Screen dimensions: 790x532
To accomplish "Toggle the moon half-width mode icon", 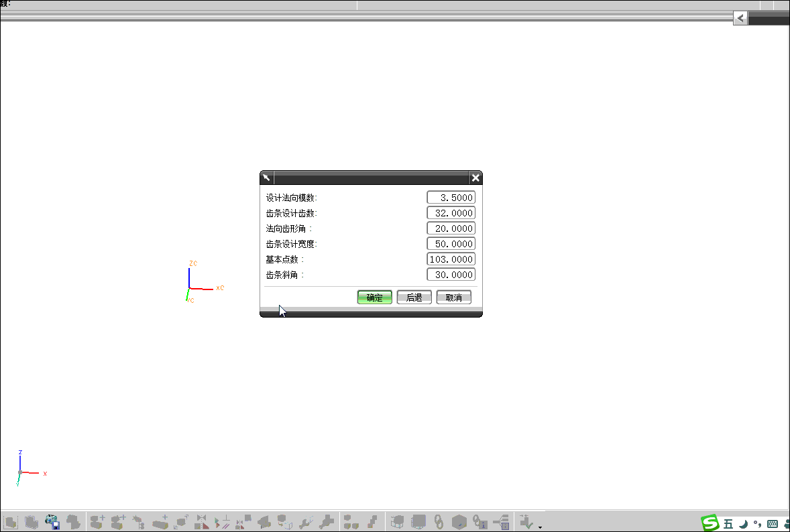I will 743,524.
